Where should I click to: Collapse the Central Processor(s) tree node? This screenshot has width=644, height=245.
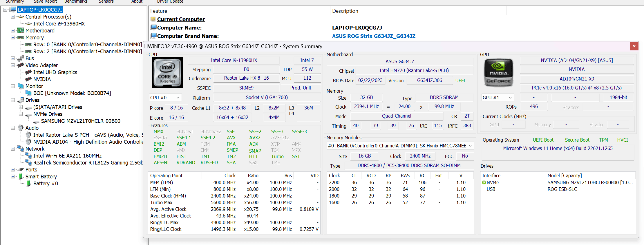pos(13,17)
